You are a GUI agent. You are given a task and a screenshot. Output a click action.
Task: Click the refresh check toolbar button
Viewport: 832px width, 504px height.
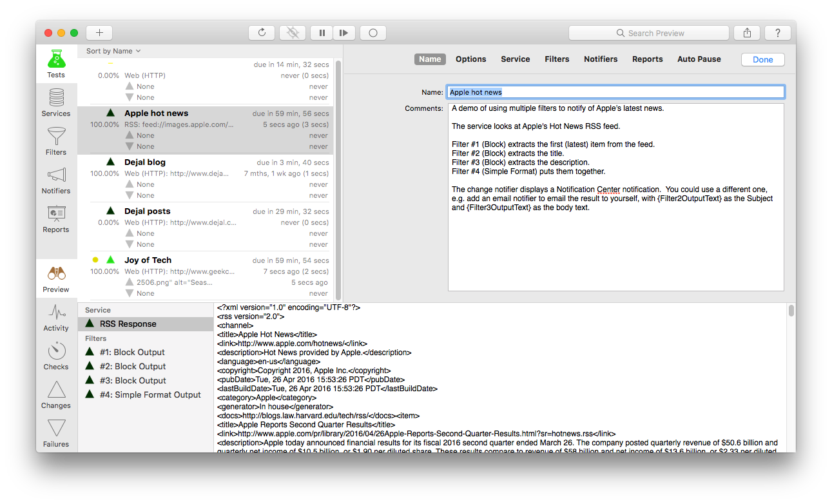click(x=262, y=33)
